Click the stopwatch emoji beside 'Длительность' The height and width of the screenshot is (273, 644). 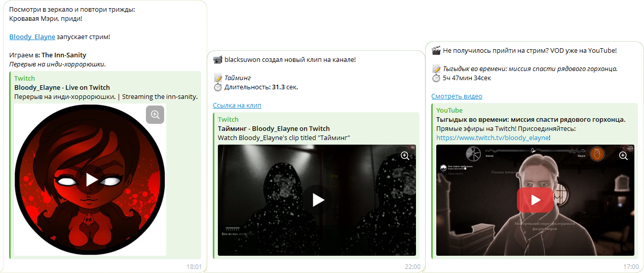pyautogui.click(x=218, y=87)
